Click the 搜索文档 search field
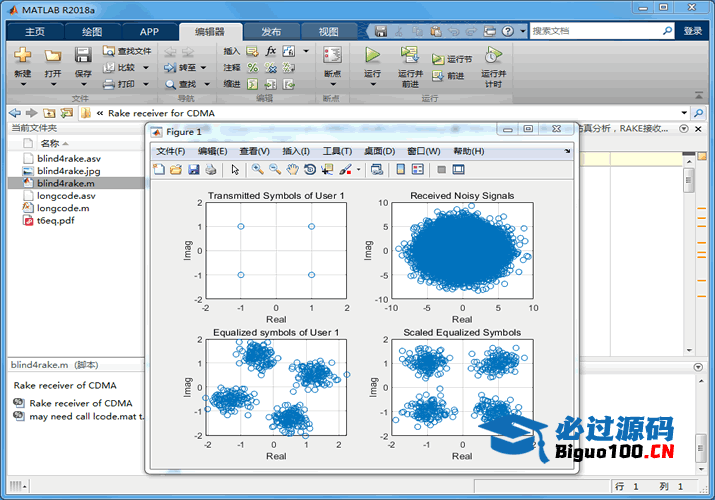The width and height of the screenshot is (715, 500). click(596, 31)
